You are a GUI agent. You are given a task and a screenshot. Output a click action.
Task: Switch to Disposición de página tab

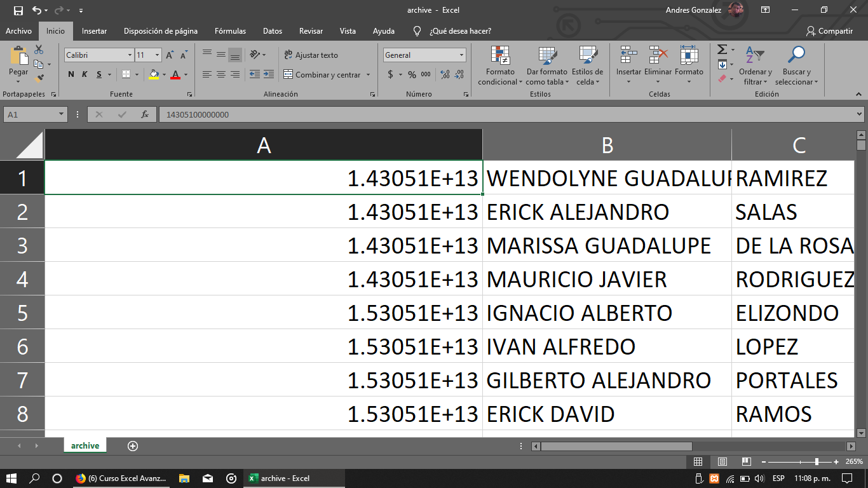[x=161, y=30]
